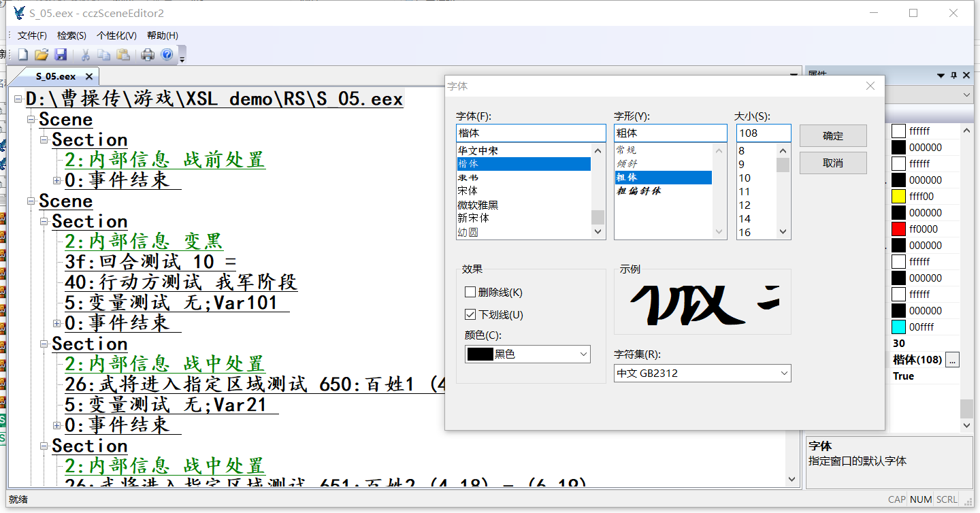
Task: Uncheck the 下划线 underline checkbox
Action: pos(470,314)
